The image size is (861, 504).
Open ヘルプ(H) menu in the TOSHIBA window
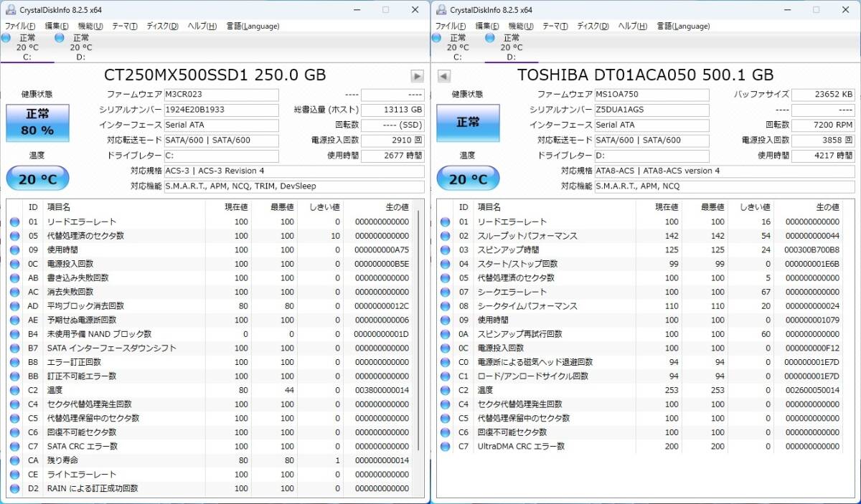[632, 27]
